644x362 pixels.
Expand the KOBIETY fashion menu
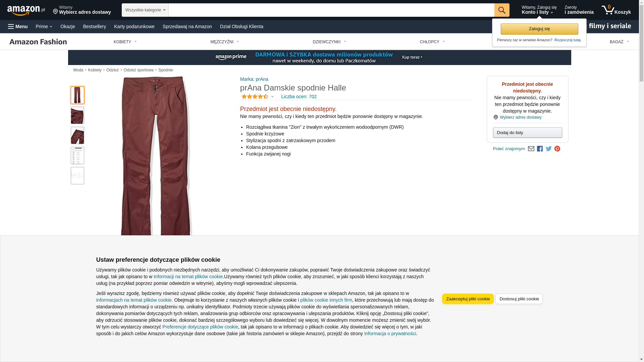(x=125, y=42)
